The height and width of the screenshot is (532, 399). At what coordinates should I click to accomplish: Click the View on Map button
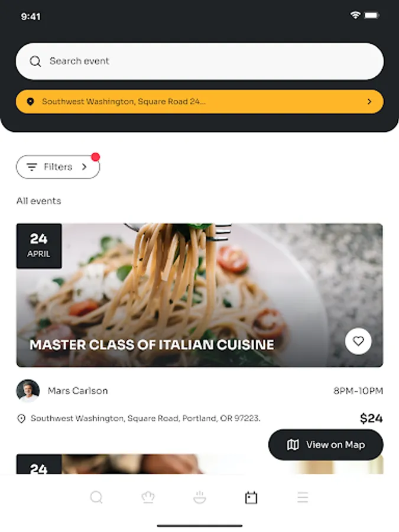326,445
